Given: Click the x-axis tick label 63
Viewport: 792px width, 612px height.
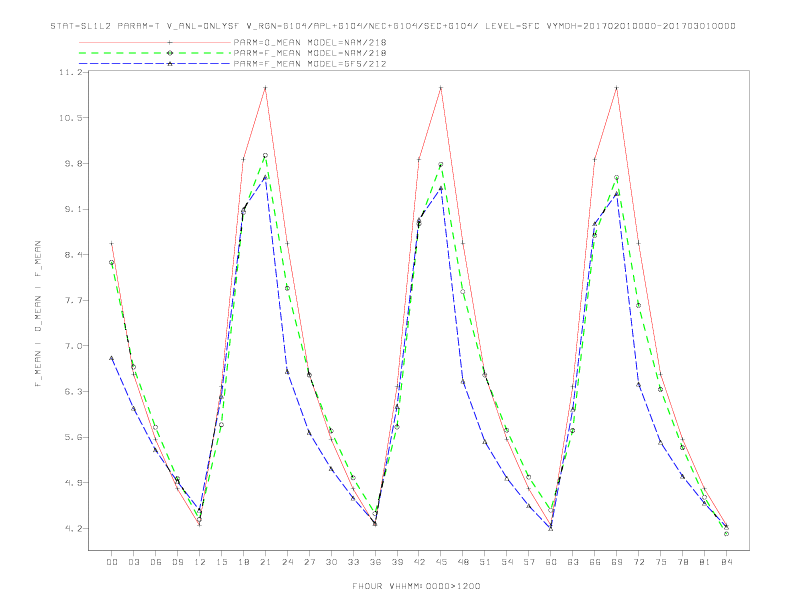Looking at the screenshot, I should (x=573, y=562).
